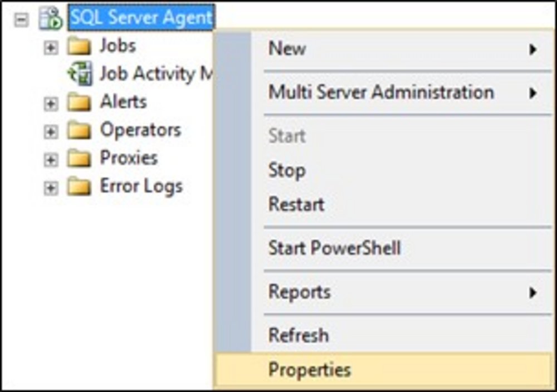Click the Error Logs folder icon
Screen dimensions: 557x392
pos(79,188)
